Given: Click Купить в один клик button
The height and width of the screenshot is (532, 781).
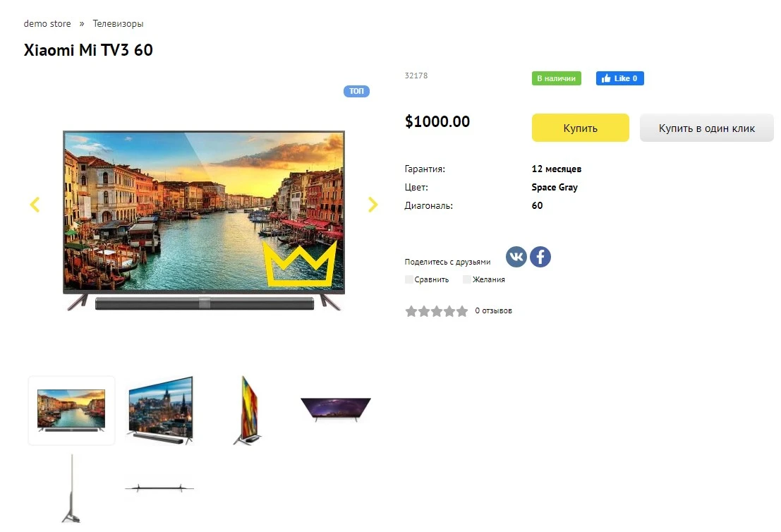Looking at the screenshot, I should coord(707,128).
